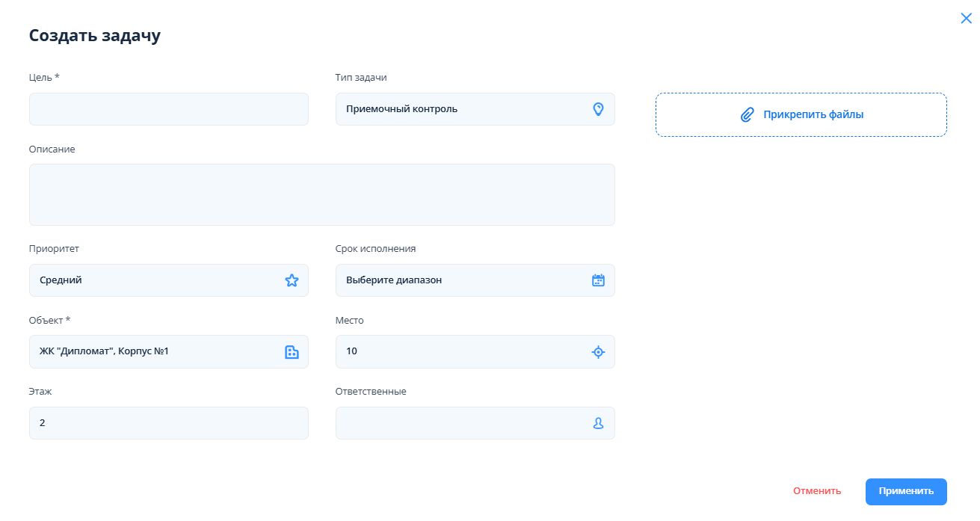
Task: Close the Создать задачу dialog
Action: click(966, 19)
